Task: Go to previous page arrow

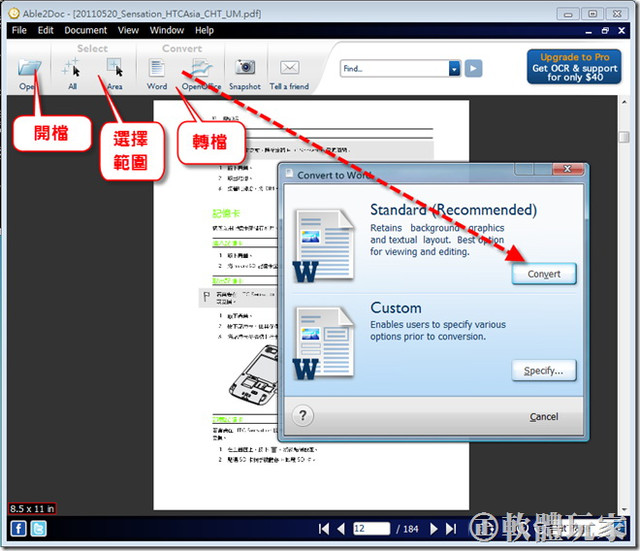Action: [341, 529]
